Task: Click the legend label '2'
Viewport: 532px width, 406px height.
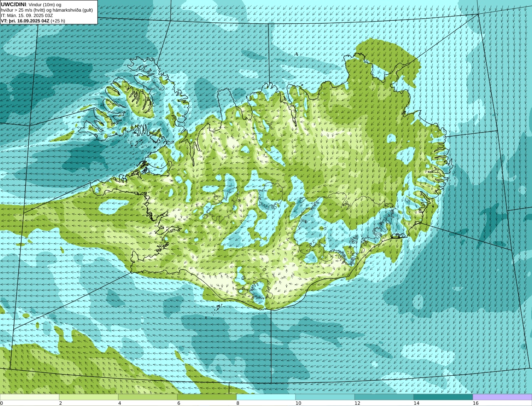Action: (x=61, y=403)
